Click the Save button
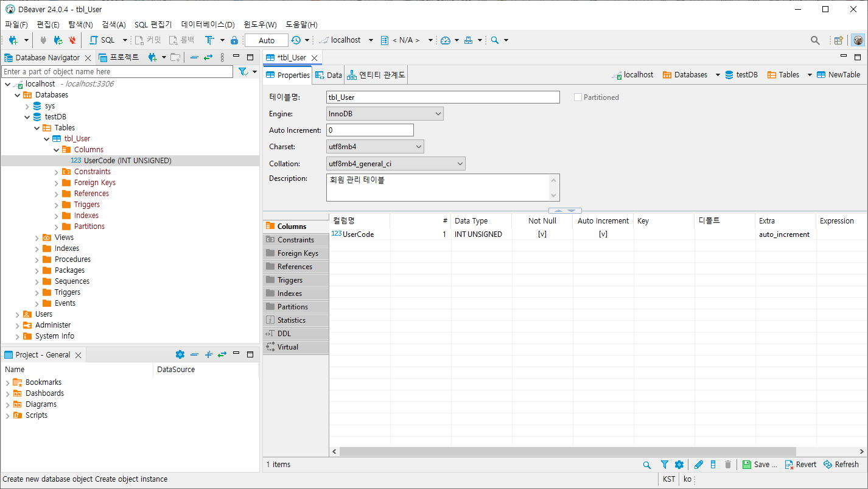This screenshot has height=489, width=868. click(x=760, y=465)
